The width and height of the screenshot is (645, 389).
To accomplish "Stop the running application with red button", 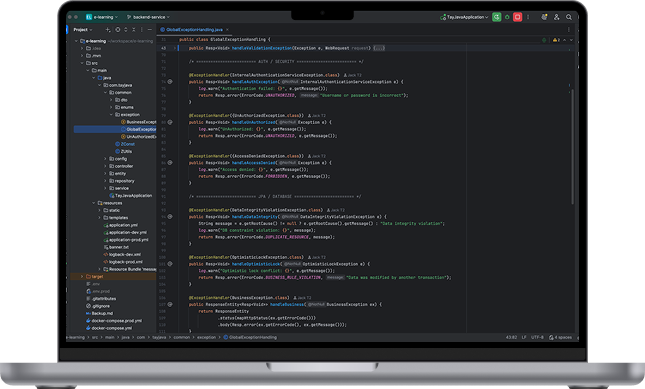I will 517,17.
